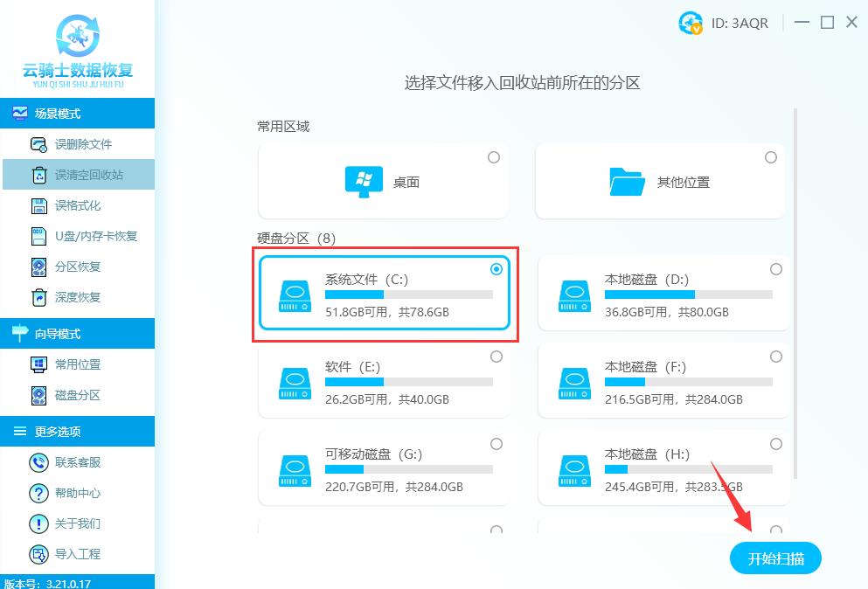Select the 桌面 radio button

tap(494, 158)
